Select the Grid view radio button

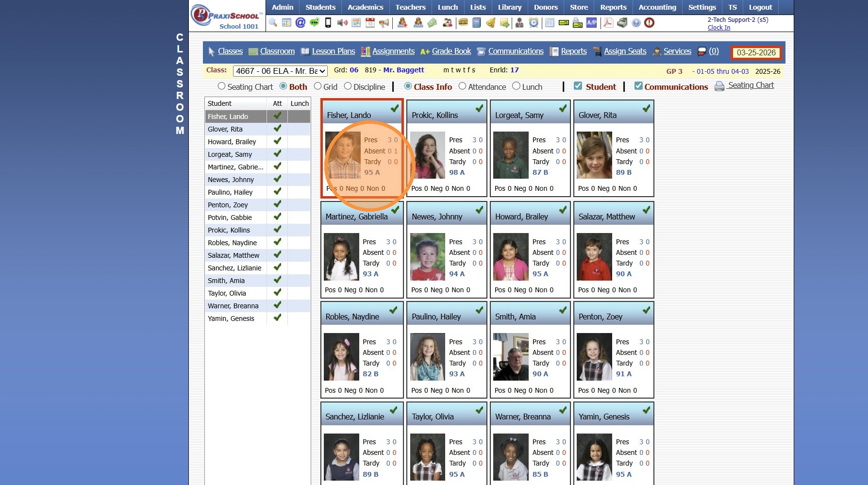[317, 86]
